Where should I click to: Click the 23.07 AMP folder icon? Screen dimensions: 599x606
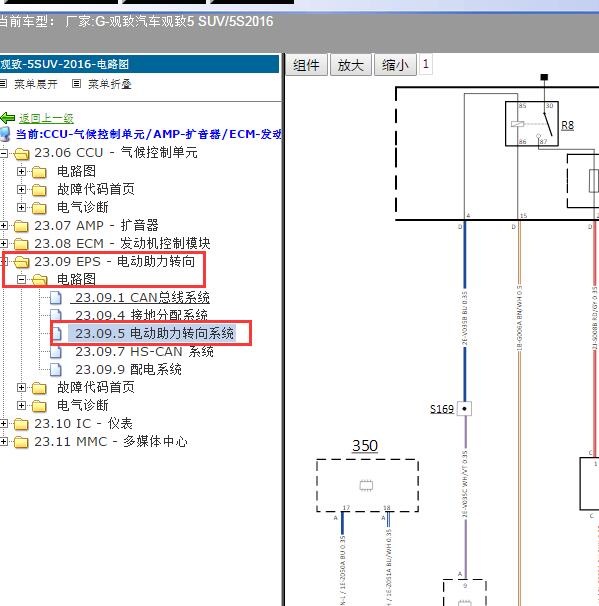(x=21, y=226)
